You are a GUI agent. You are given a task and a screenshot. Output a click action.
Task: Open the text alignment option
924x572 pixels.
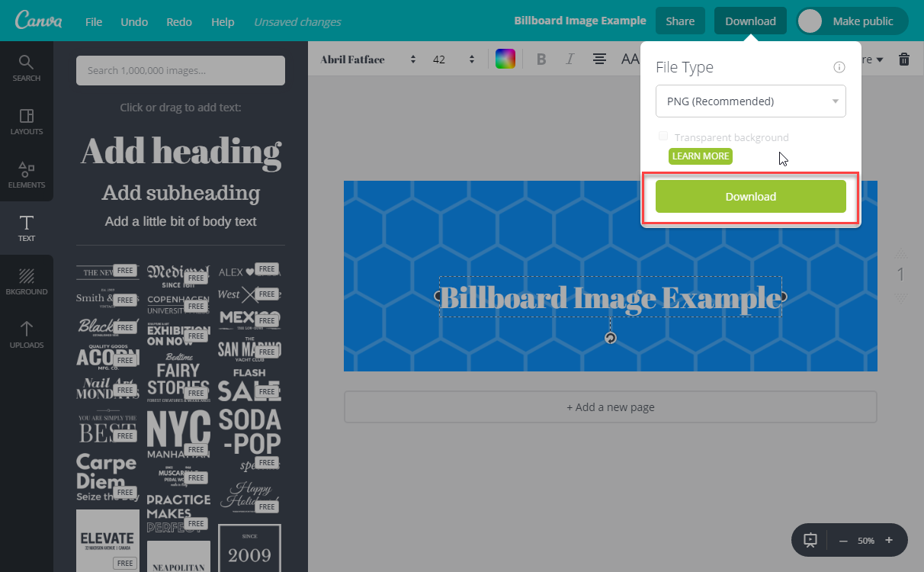pyautogui.click(x=600, y=59)
